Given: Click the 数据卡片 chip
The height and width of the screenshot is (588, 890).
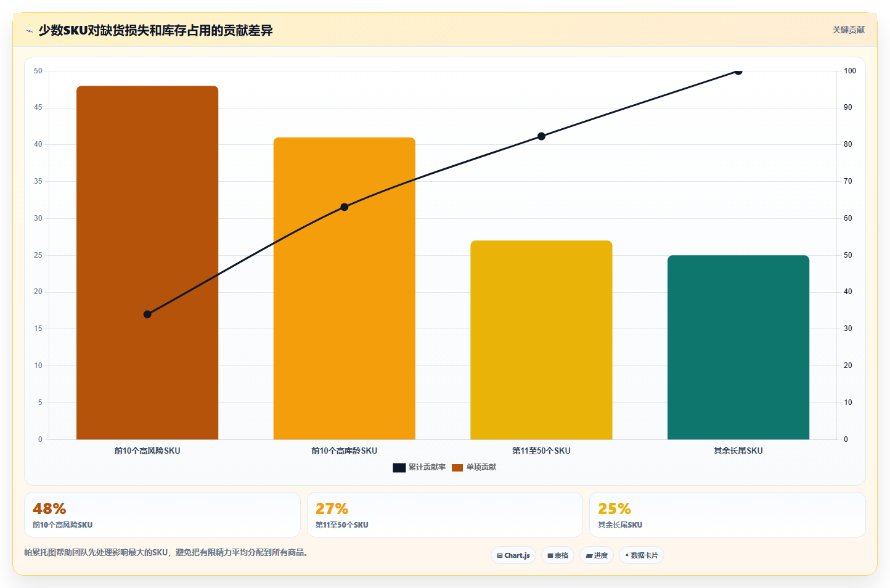Looking at the screenshot, I should pyautogui.click(x=642, y=555).
